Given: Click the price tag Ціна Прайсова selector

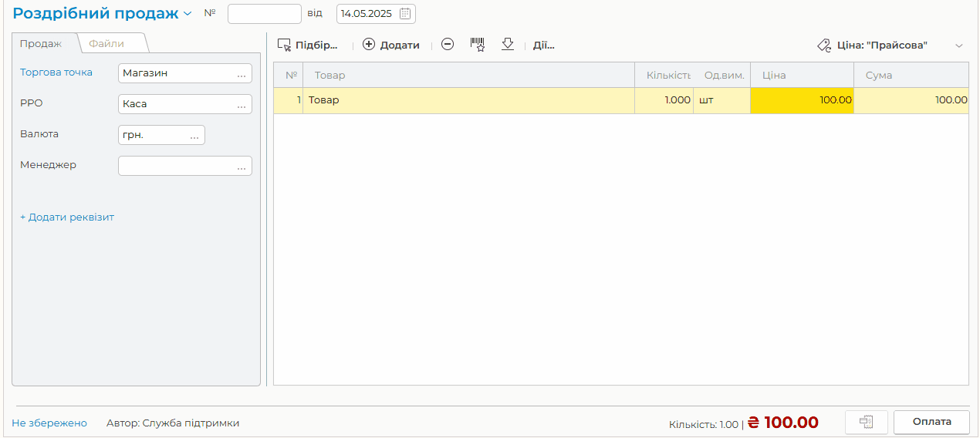Looking at the screenshot, I should 873,45.
